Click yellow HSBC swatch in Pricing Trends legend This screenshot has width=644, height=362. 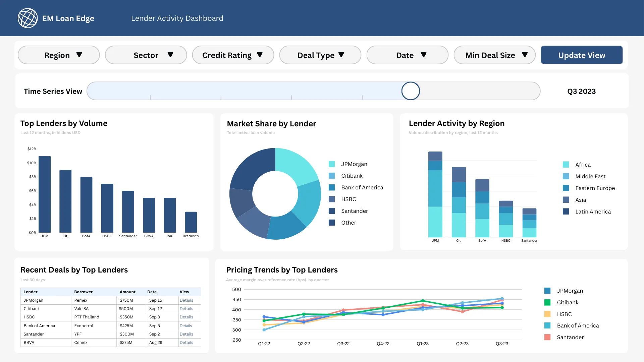tap(547, 314)
